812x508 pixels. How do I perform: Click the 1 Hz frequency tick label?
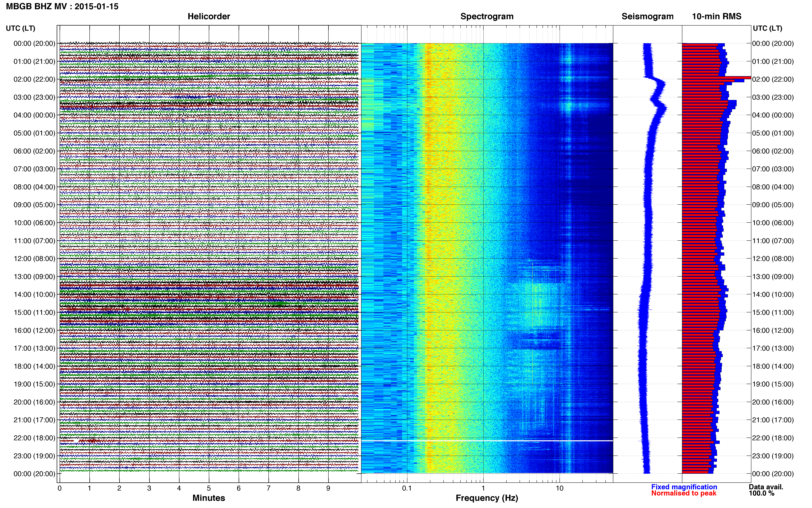[x=483, y=488]
